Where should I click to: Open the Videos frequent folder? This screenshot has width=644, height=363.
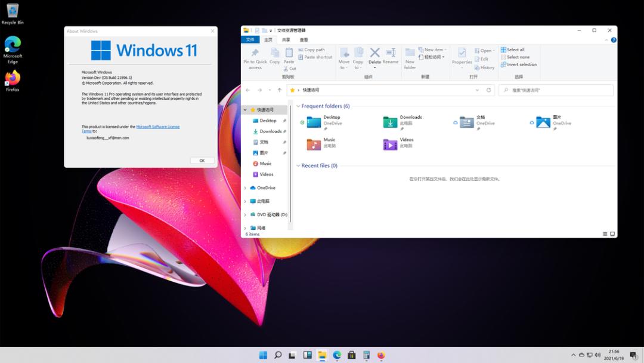[398, 143]
